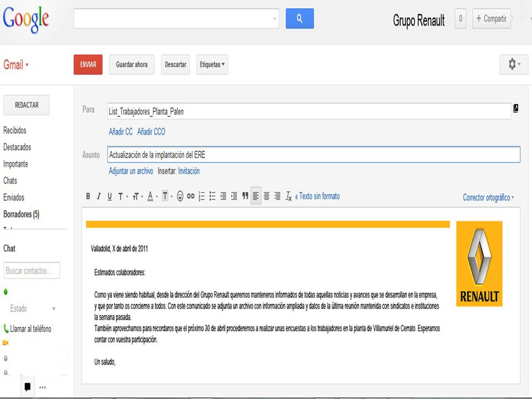Image resolution: width=532 pixels, height=399 pixels.
Task: Click the Asunto subject field
Action: point(314,155)
